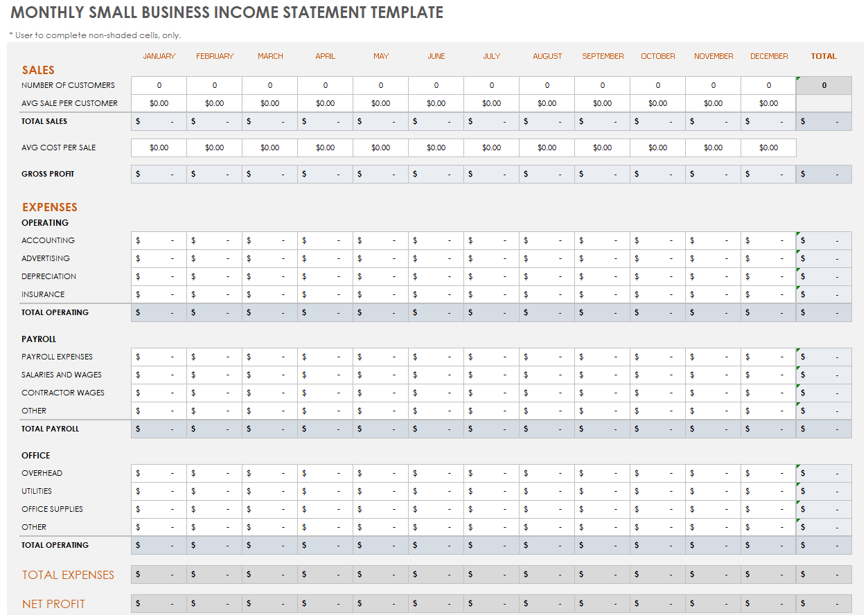Select the September Depreciation cell

[x=602, y=276]
